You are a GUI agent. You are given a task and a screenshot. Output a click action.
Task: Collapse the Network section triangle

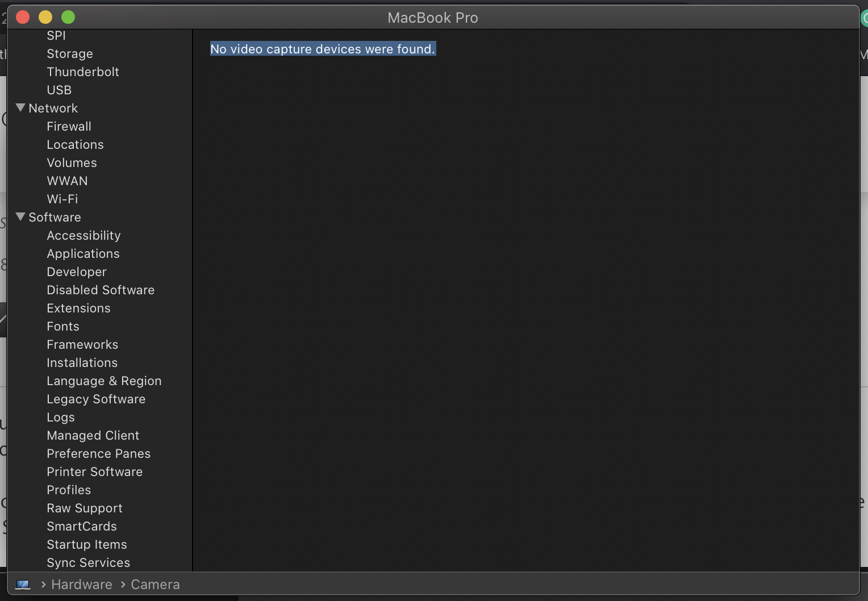[20, 107]
